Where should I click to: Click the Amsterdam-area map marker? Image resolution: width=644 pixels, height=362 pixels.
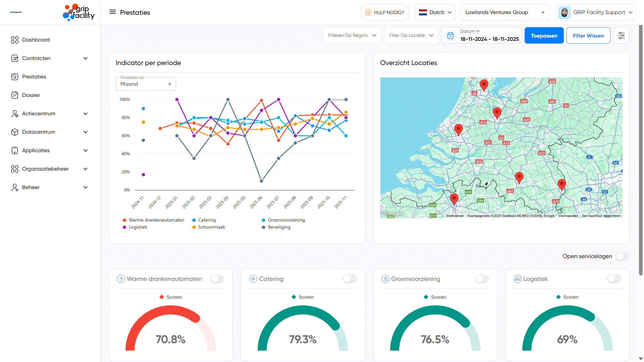pos(484,85)
